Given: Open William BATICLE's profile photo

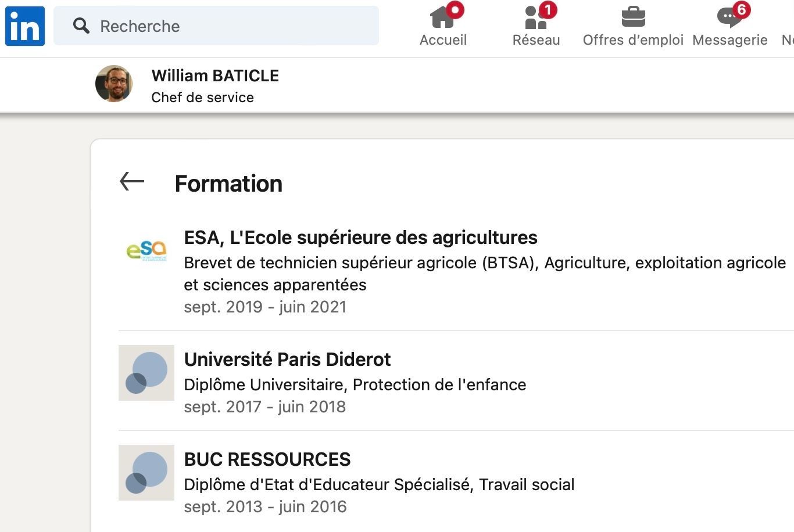Looking at the screenshot, I should coord(114,84).
